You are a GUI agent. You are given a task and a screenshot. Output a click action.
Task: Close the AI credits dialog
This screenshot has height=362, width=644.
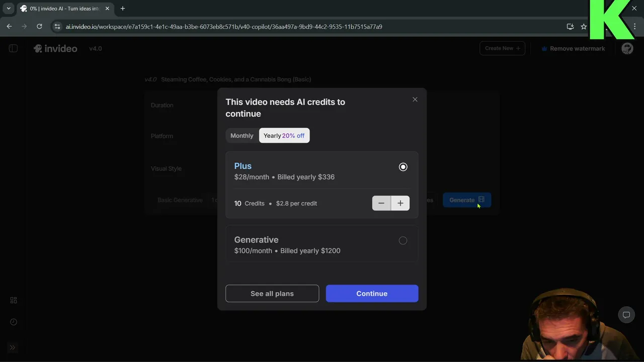(x=415, y=100)
